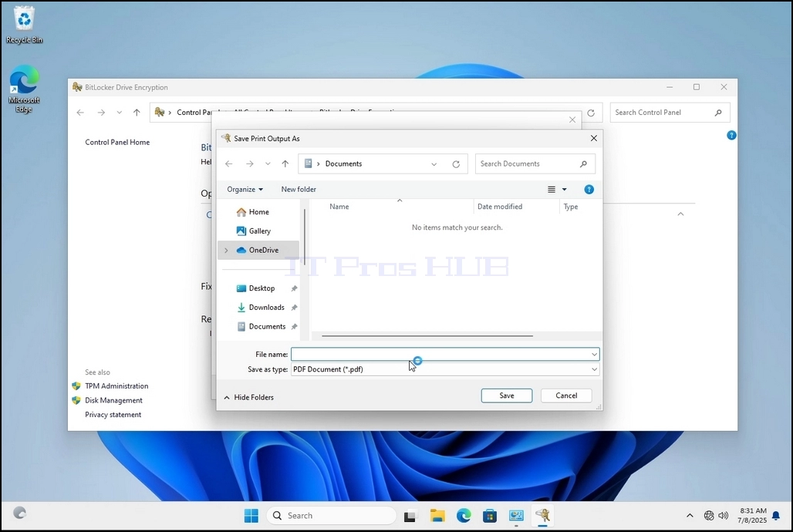The width and height of the screenshot is (793, 532).
Task: Open recent locations chevron in Save dialog
Action: [268, 164]
